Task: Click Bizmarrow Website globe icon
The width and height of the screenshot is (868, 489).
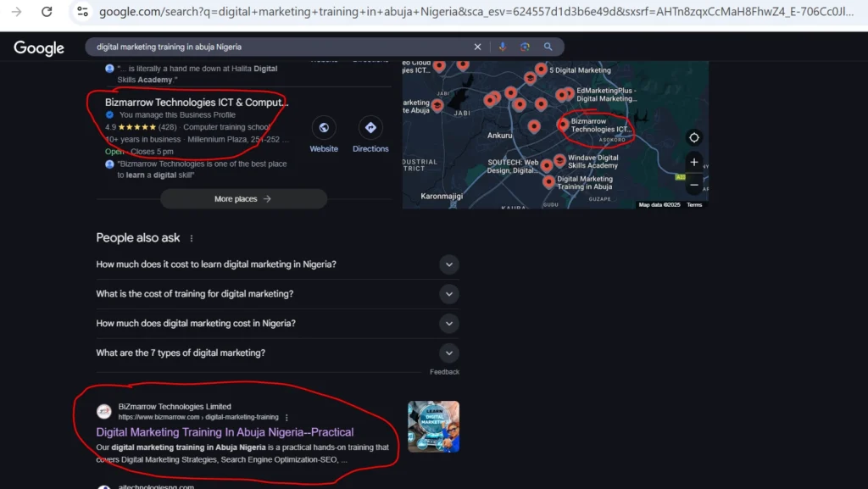Action: tap(324, 128)
